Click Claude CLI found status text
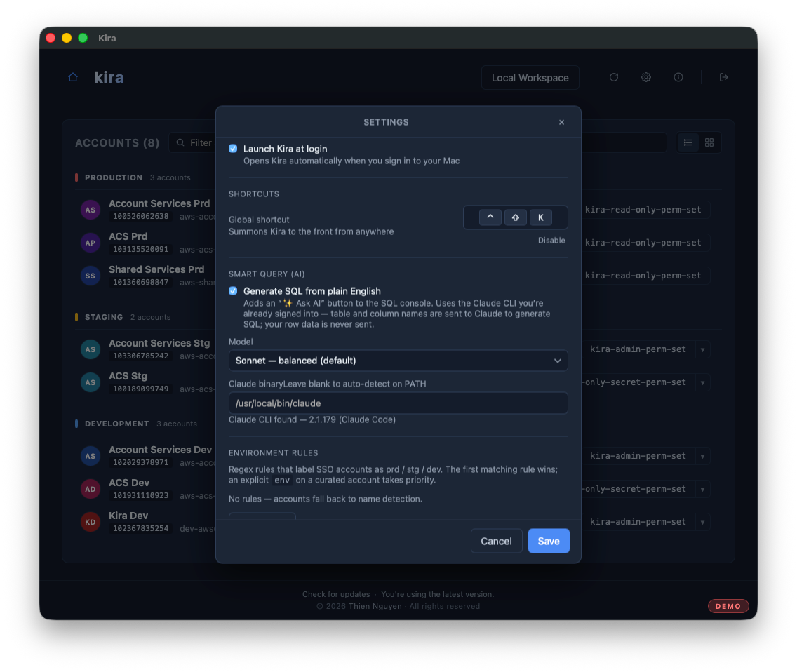 point(312,420)
